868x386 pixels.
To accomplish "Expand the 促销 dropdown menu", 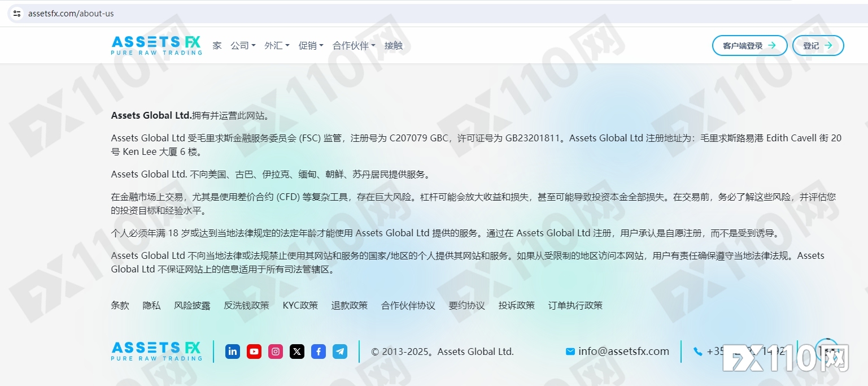I will coord(311,46).
